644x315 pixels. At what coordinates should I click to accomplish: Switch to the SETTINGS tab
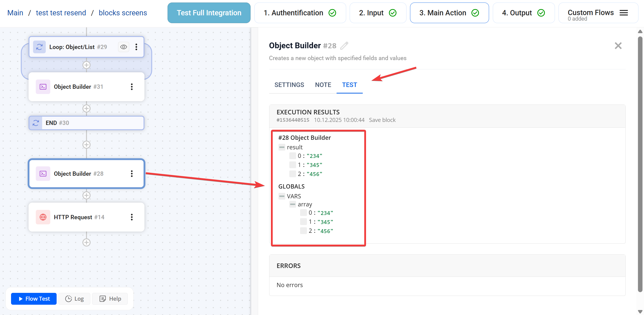coord(289,85)
